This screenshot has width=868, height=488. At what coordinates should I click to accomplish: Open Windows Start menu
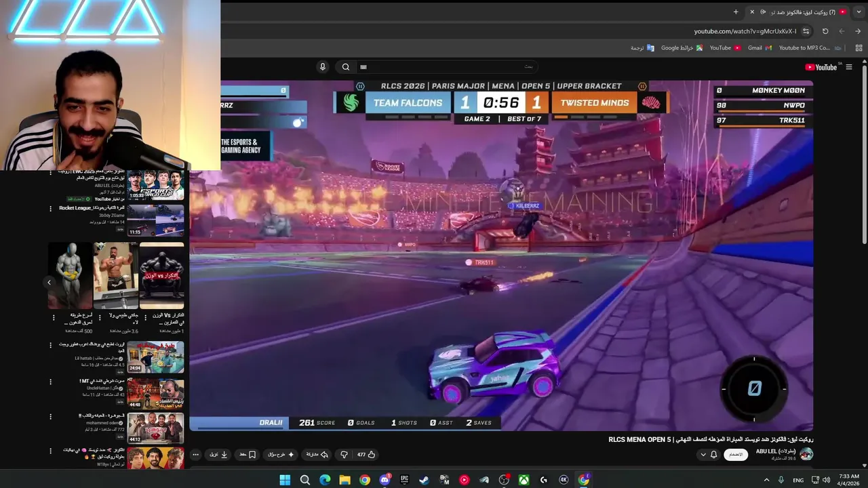tap(285, 480)
